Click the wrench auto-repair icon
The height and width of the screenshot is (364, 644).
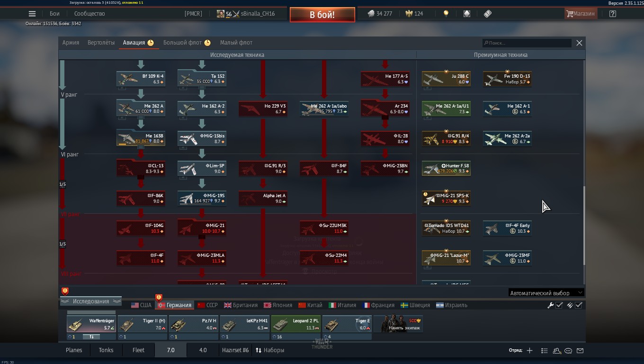[551, 305]
